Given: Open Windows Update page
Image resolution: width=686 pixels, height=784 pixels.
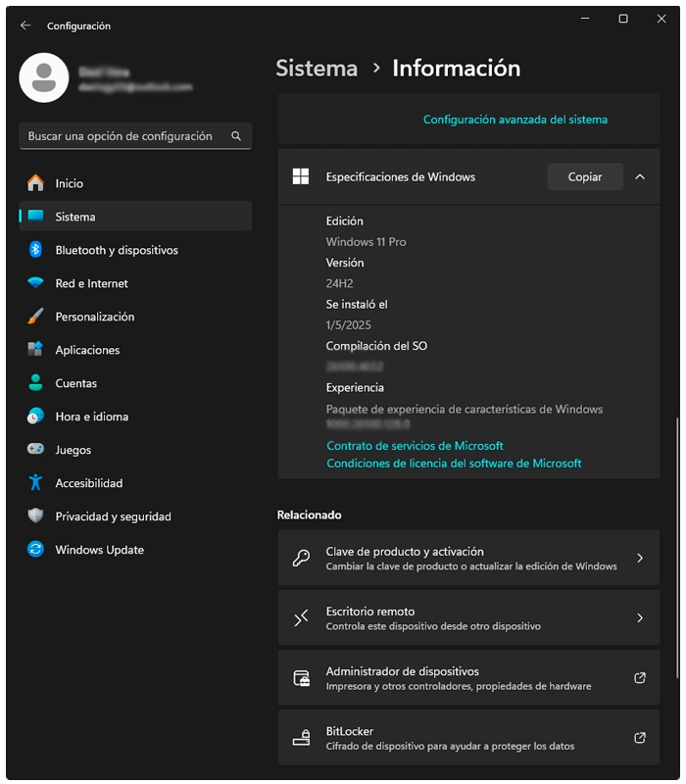Looking at the screenshot, I should click(135, 549).
